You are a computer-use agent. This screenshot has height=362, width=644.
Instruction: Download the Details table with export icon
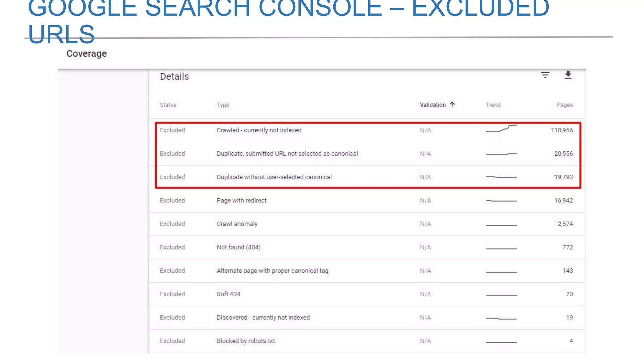(568, 75)
